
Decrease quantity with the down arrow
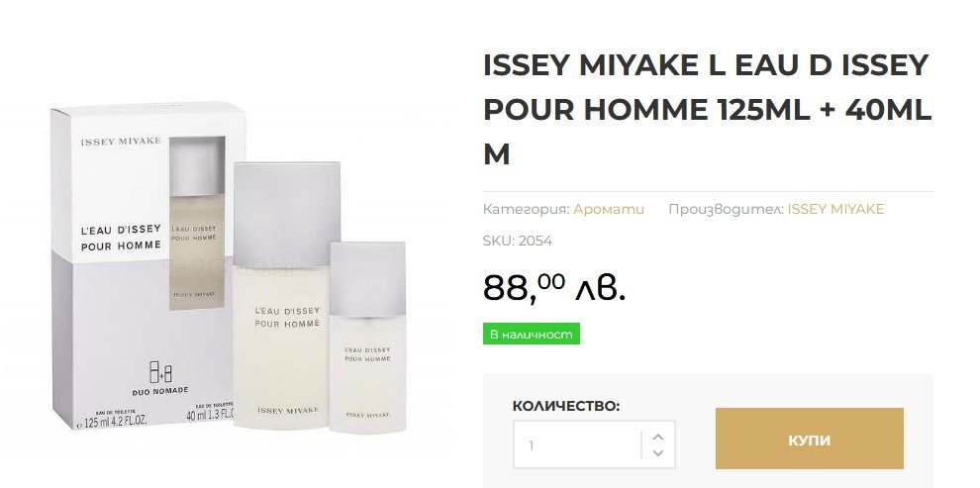point(658,453)
